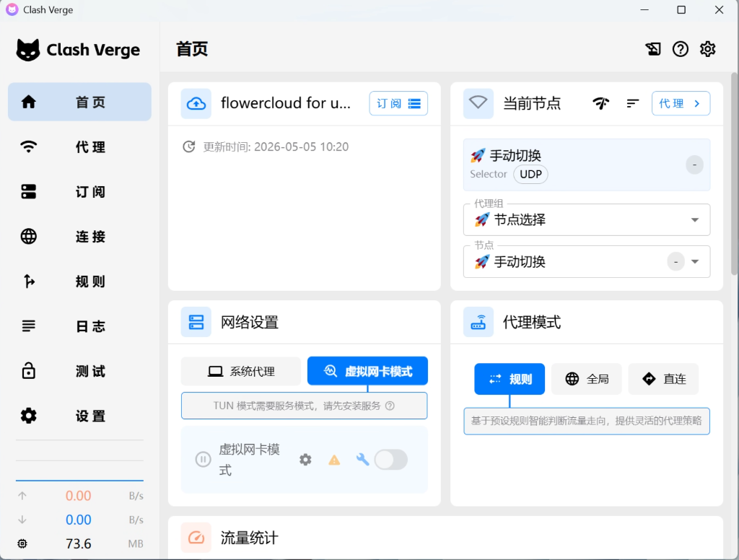Click the traffic statistics gauge icon
Viewport: 739px width, 560px height.
pyautogui.click(x=196, y=538)
